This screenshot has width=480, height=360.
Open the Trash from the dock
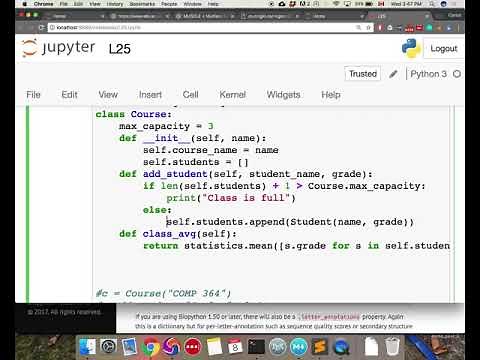[x=392, y=347]
